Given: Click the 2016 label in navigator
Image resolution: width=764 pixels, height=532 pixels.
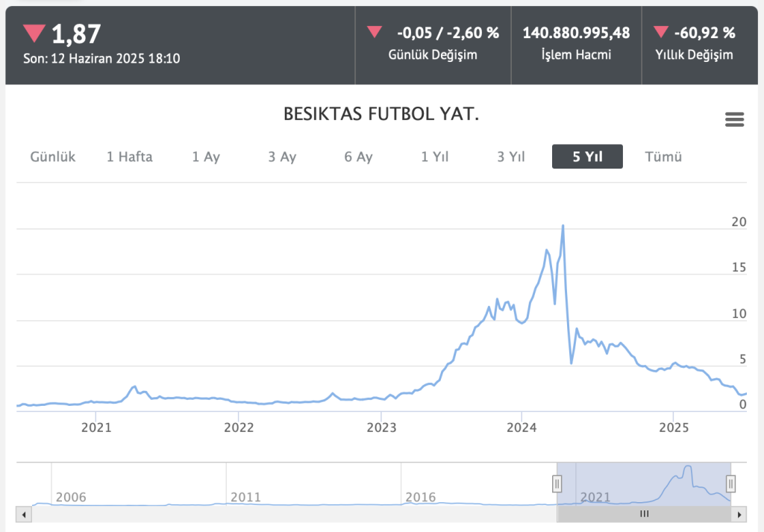Looking at the screenshot, I should tap(420, 497).
